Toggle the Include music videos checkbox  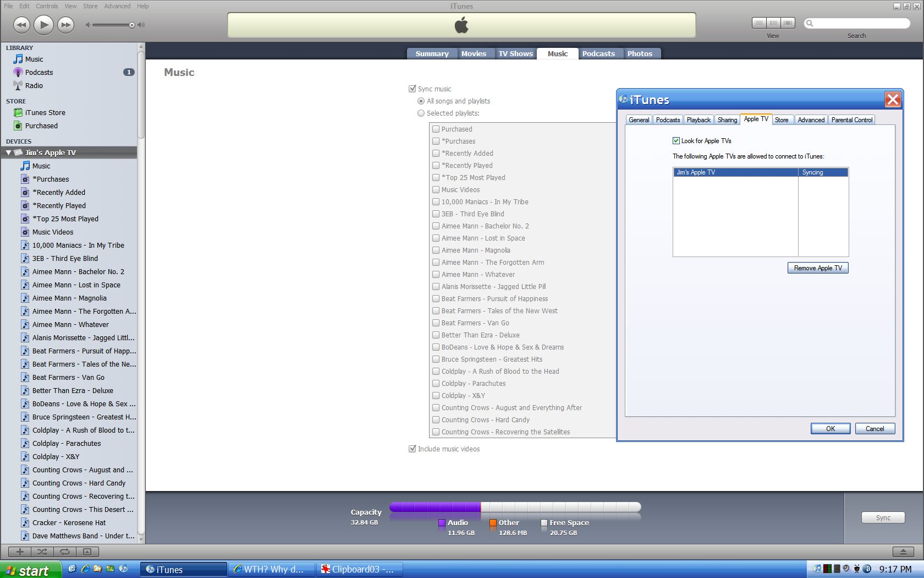click(413, 449)
